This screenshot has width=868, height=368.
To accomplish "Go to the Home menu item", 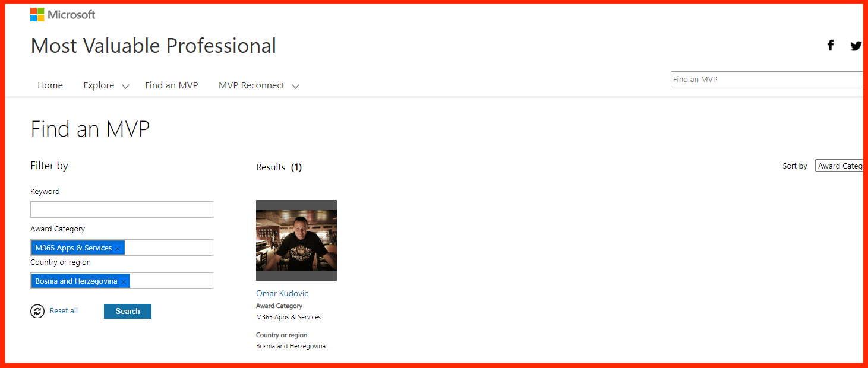I will (x=50, y=85).
